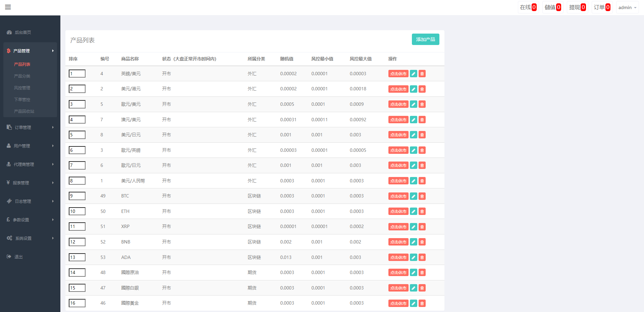Toggle 点击休市 for 美元/港元 row

click(x=398, y=89)
